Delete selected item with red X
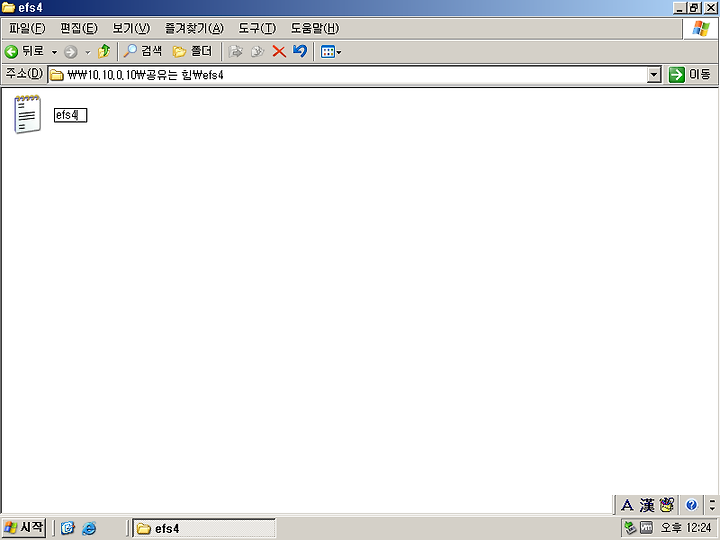The height and width of the screenshot is (540, 720). (279, 51)
